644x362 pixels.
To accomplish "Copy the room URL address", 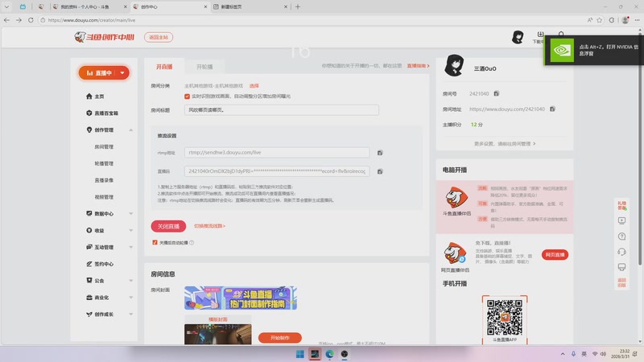I will [x=552, y=109].
